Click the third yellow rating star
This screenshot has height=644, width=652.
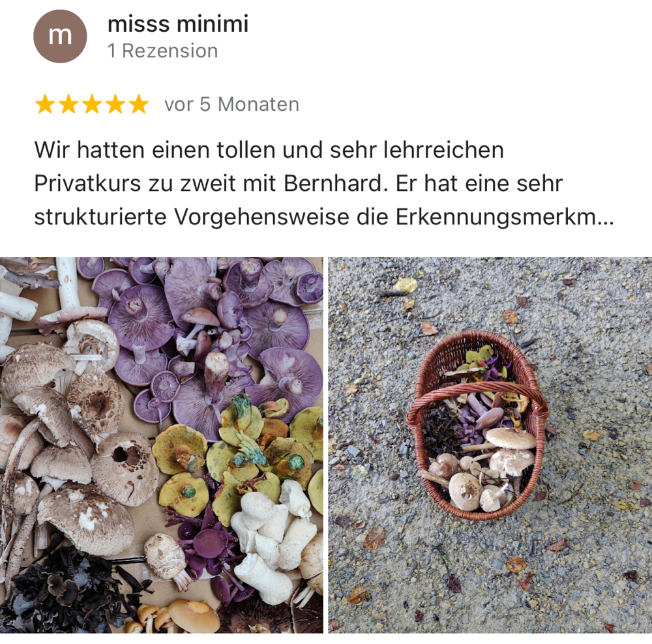point(92,104)
